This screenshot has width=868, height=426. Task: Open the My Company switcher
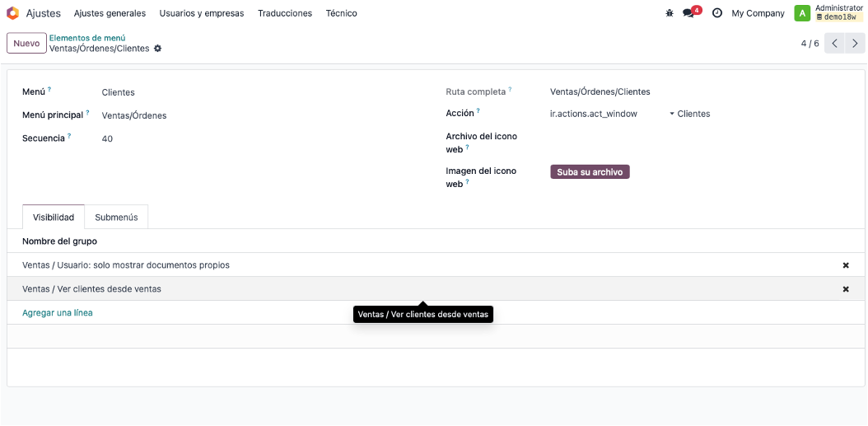(758, 13)
